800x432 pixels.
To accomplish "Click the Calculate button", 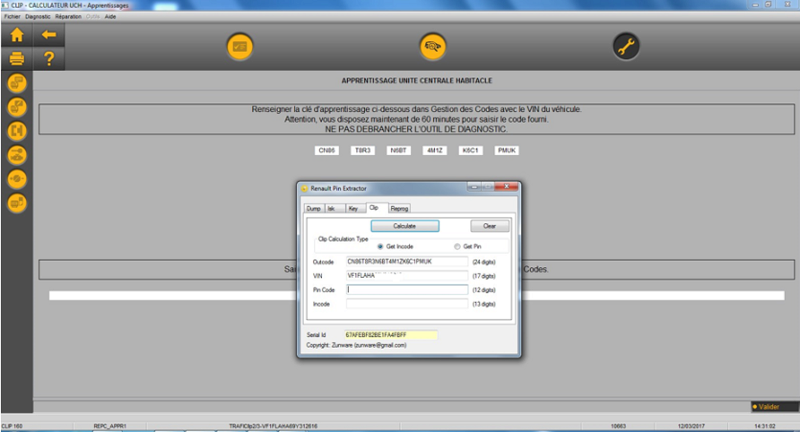I will click(405, 226).
